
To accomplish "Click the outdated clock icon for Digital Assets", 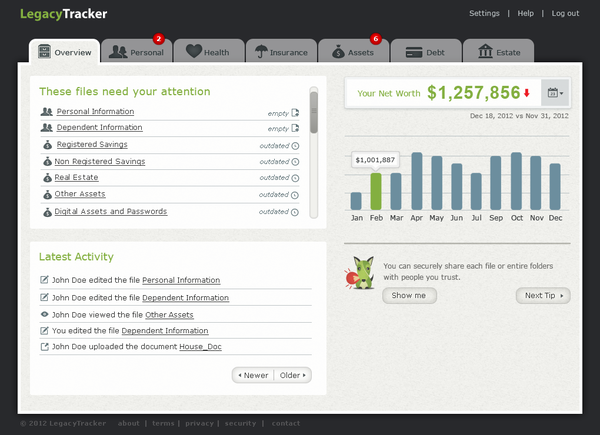I will coord(295,212).
